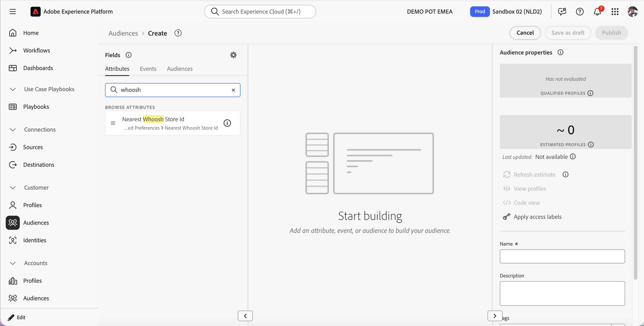This screenshot has width=644, height=326.
Task: Open Fields settings gear
Action: pyautogui.click(x=233, y=55)
